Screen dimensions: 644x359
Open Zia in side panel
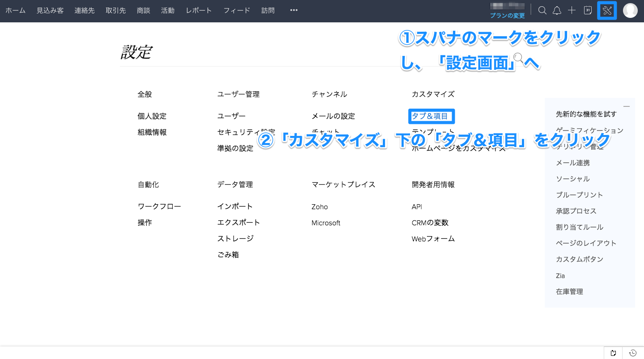pos(560,276)
